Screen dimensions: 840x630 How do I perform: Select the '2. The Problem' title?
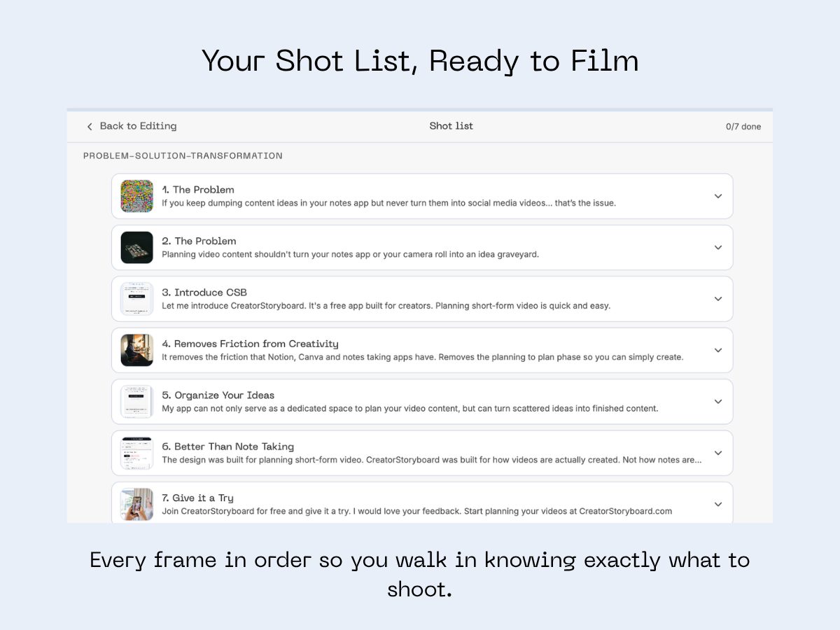point(199,241)
